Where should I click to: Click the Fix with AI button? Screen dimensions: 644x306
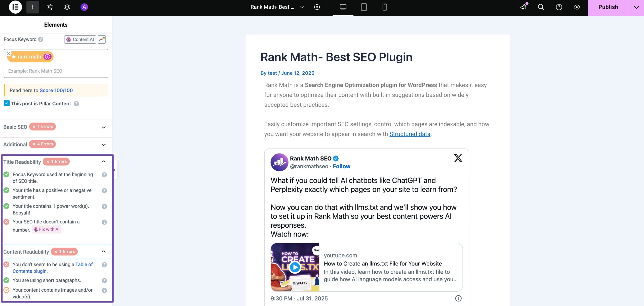pos(47,229)
